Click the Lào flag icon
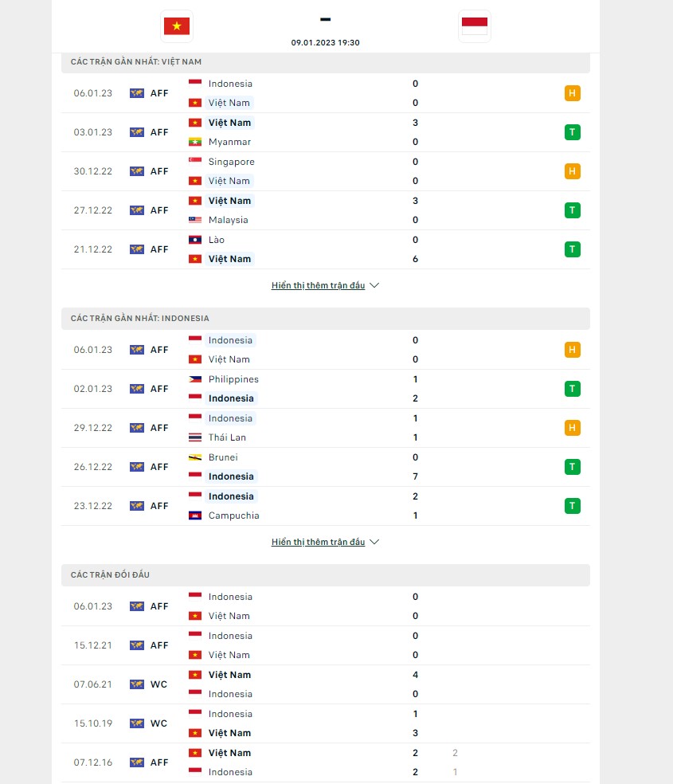The image size is (673, 784). [x=194, y=240]
